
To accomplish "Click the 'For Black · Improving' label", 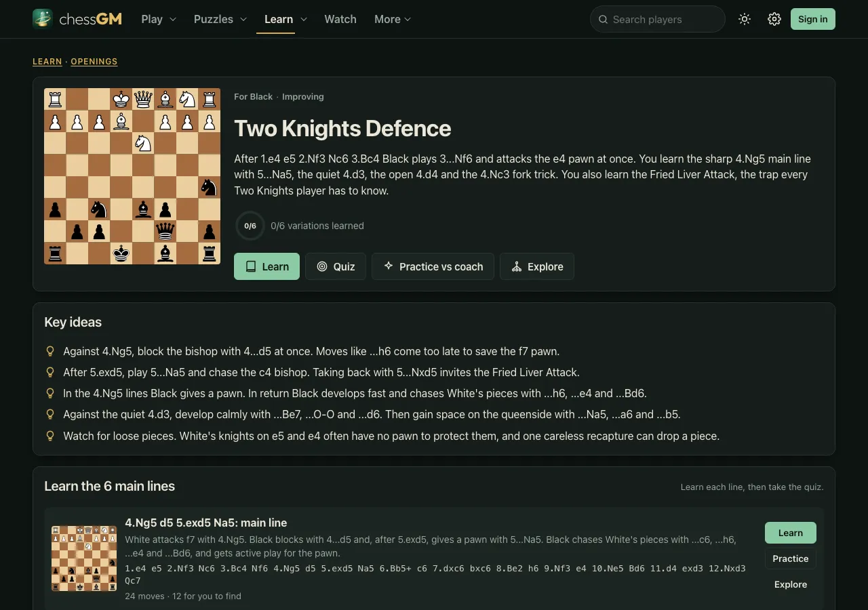I will pos(279,97).
